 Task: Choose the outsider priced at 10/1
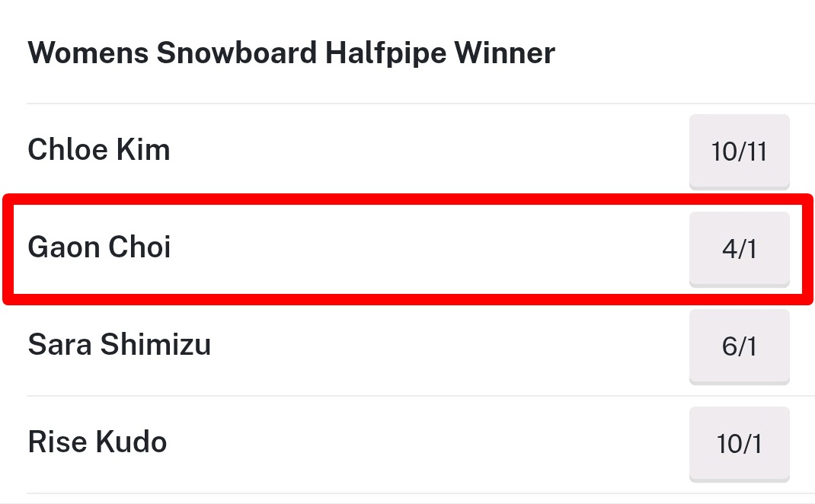[x=739, y=443]
